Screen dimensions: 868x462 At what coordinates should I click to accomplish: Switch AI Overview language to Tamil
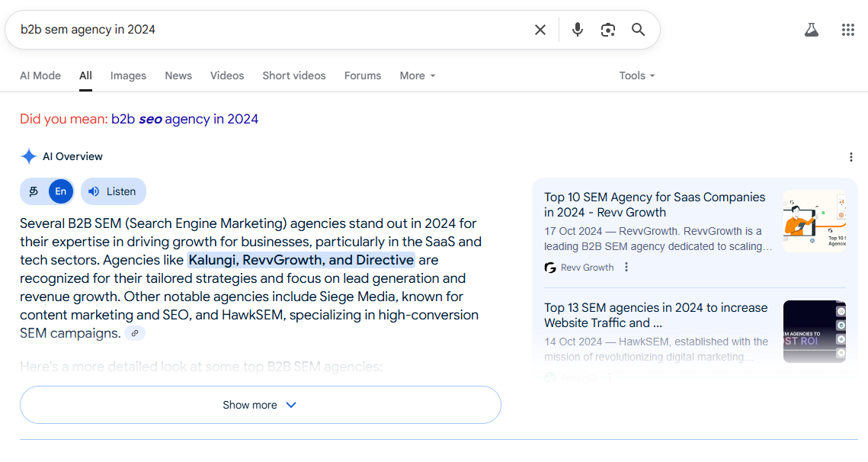pos(34,191)
